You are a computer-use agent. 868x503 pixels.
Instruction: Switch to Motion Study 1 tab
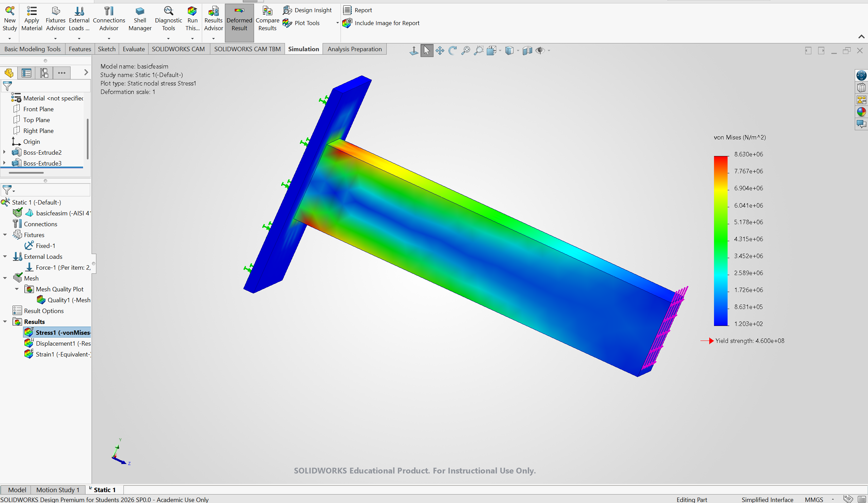[58, 489]
